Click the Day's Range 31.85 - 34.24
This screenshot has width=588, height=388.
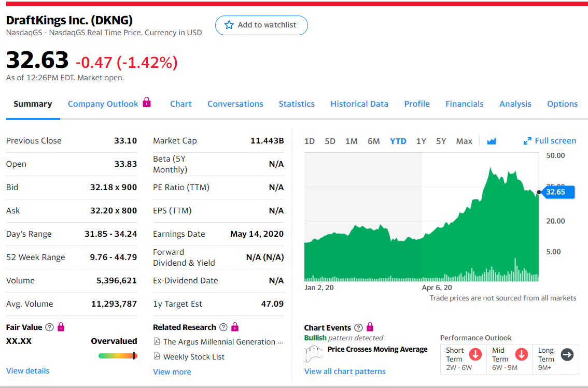(110, 234)
